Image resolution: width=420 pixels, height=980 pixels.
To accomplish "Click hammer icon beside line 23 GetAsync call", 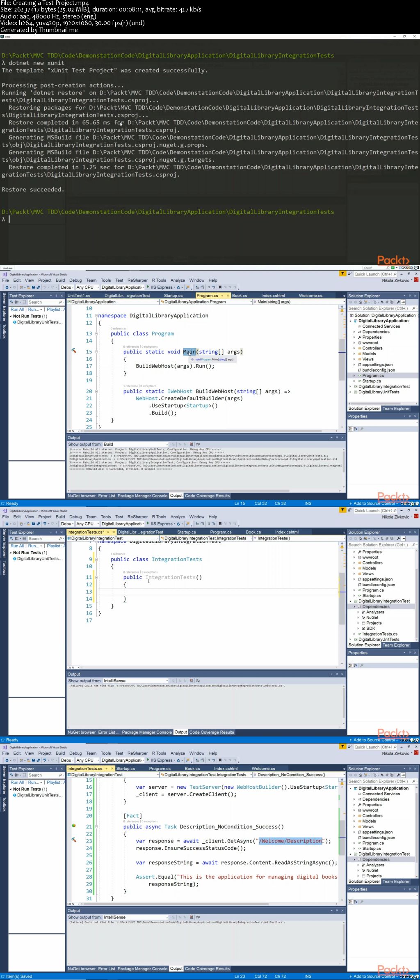I will click(x=74, y=840).
